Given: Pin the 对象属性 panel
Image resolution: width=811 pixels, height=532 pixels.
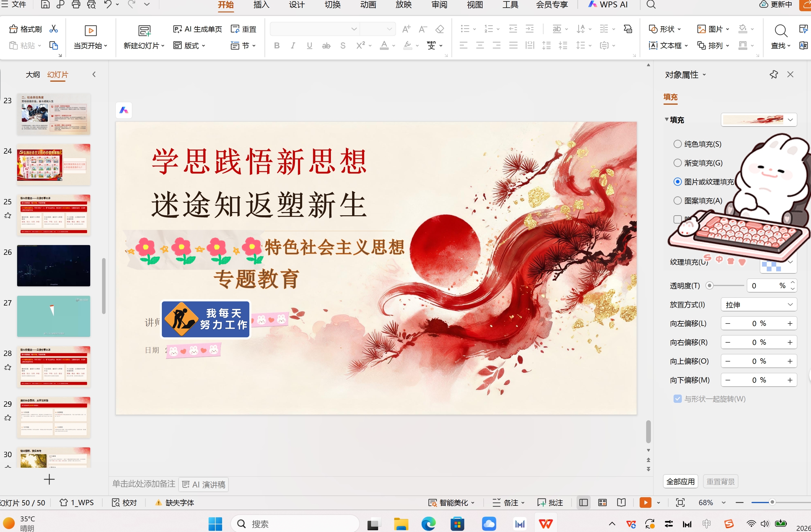Looking at the screenshot, I should pyautogui.click(x=774, y=74).
